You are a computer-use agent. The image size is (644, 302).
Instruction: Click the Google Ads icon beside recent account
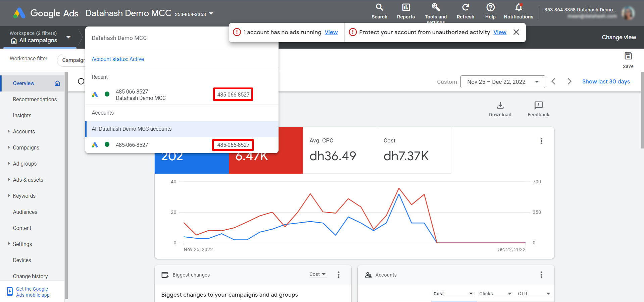pyautogui.click(x=95, y=95)
